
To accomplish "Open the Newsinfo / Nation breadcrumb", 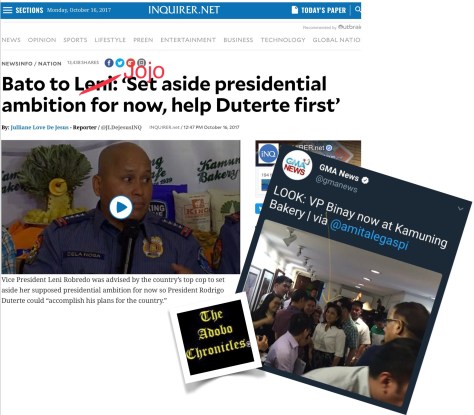I will [x=31, y=63].
